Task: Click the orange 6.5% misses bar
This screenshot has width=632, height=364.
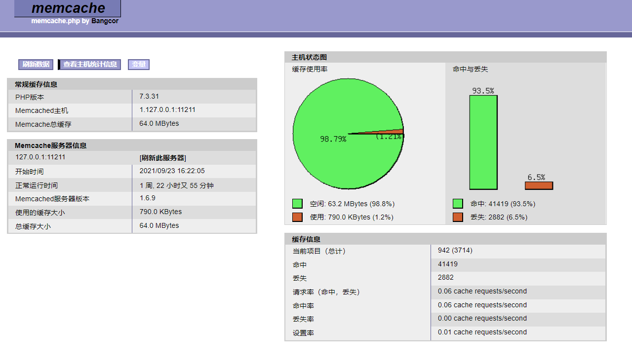Action: [x=539, y=186]
